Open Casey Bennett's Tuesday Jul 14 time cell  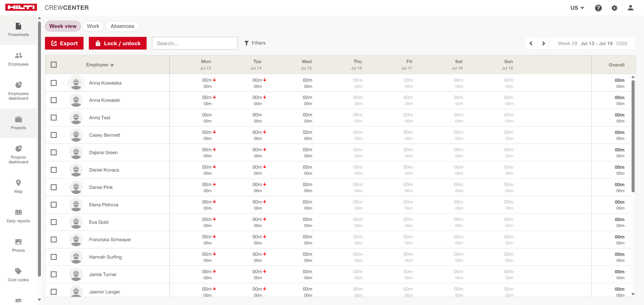258,135
